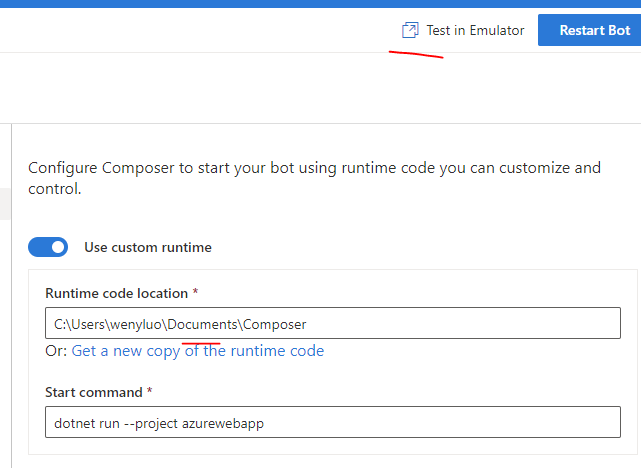Click the white knob of the runtime toggle
This screenshot has width=641, height=468.
coord(58,247)
